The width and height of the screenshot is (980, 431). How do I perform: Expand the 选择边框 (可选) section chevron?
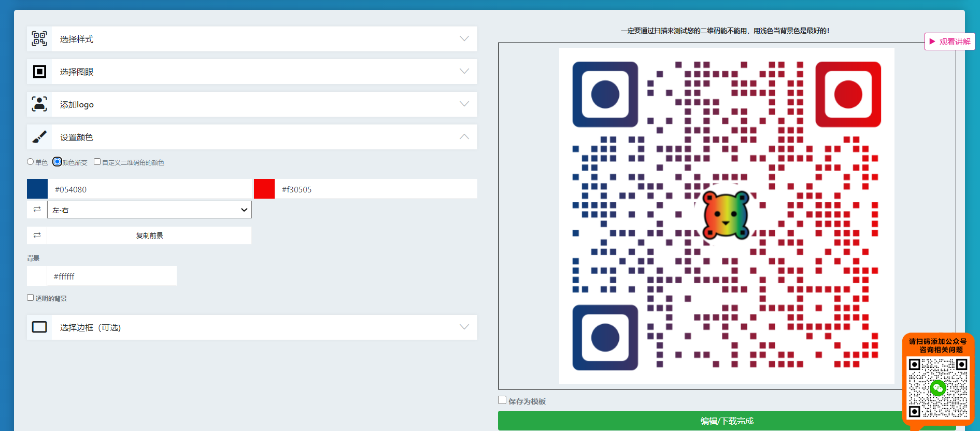[x=464, y=327]
